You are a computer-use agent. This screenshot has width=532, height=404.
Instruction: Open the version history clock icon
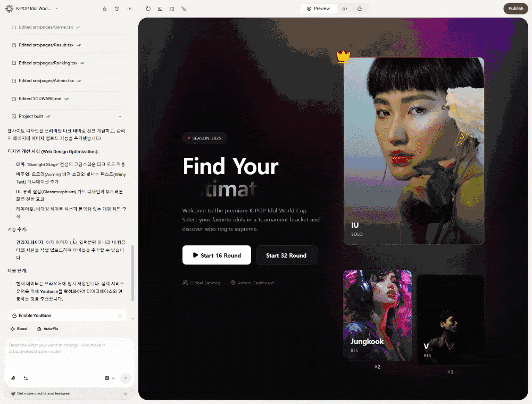tap(117, 9)
